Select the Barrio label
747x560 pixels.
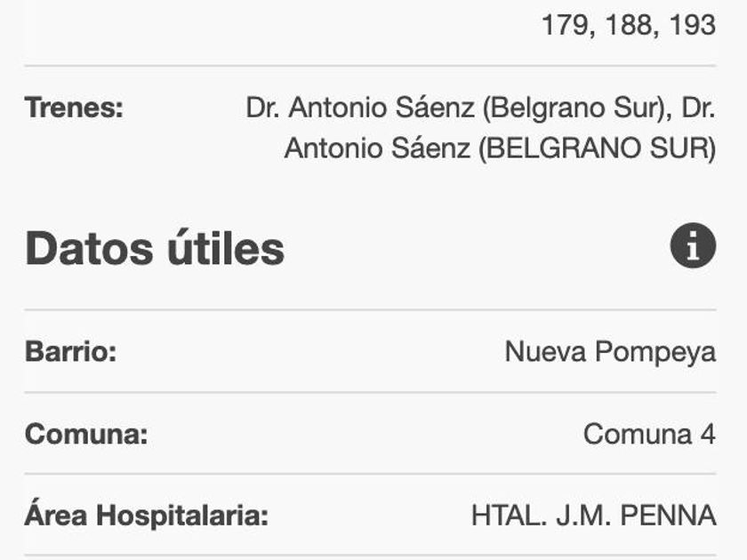coord(70,352)
